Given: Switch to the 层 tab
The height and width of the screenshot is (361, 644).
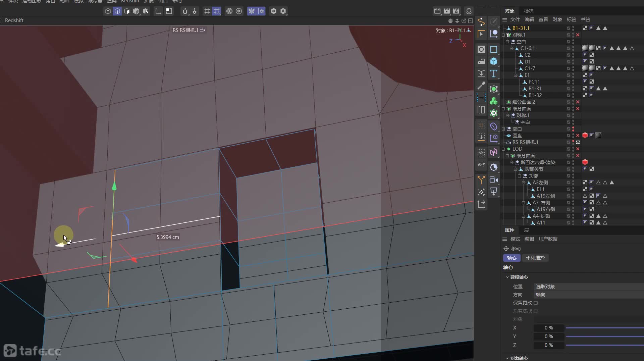Looking at the screenshot, I should (526, 230).
